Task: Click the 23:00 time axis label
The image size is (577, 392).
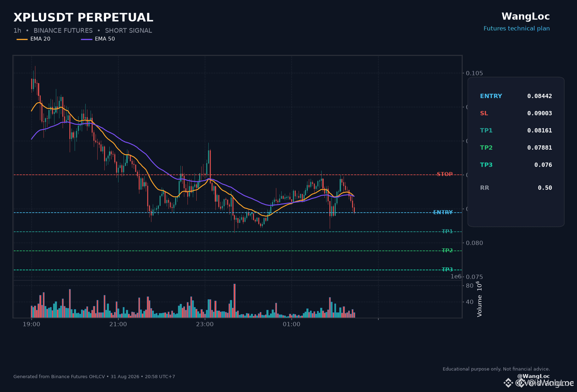Action: pos(205,324)
